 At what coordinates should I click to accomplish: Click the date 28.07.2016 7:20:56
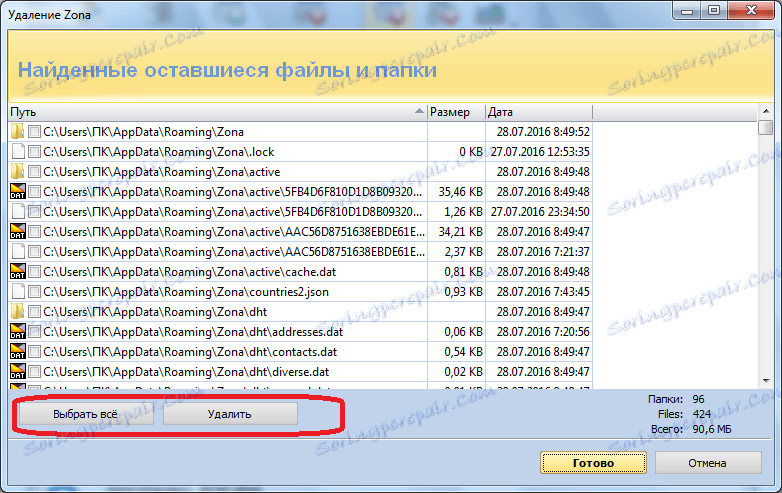click(543, 331)
